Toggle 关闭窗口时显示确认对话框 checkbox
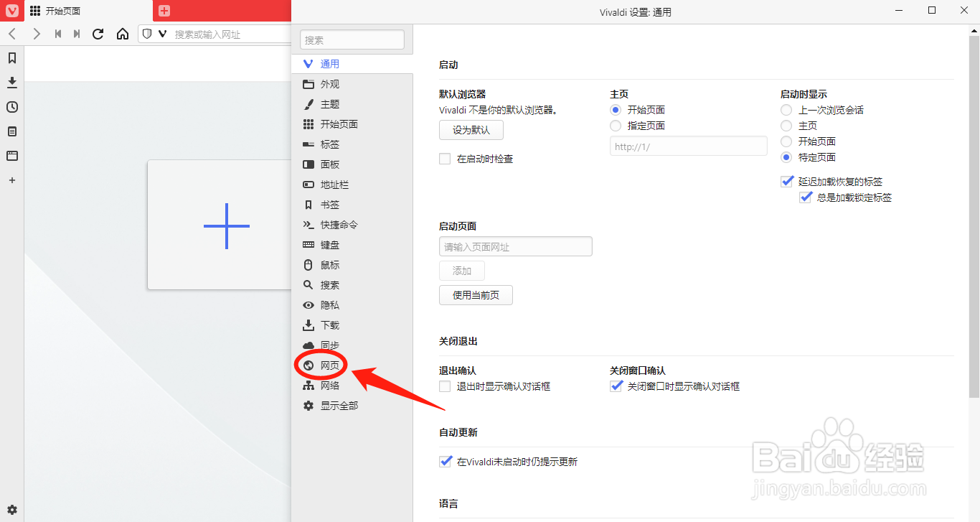980x522 pixels. [616, 386]
